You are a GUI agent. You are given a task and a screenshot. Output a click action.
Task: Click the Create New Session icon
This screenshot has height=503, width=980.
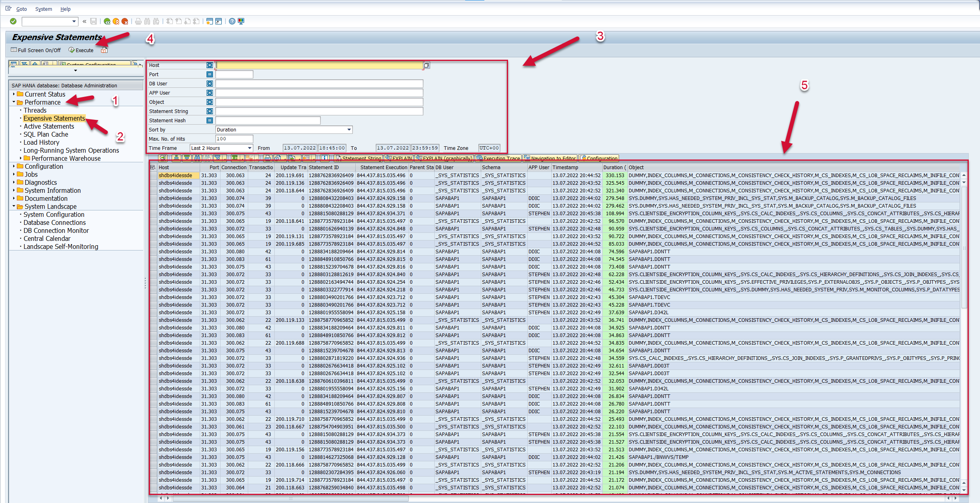pyautogui.click(x=209, y=21)
